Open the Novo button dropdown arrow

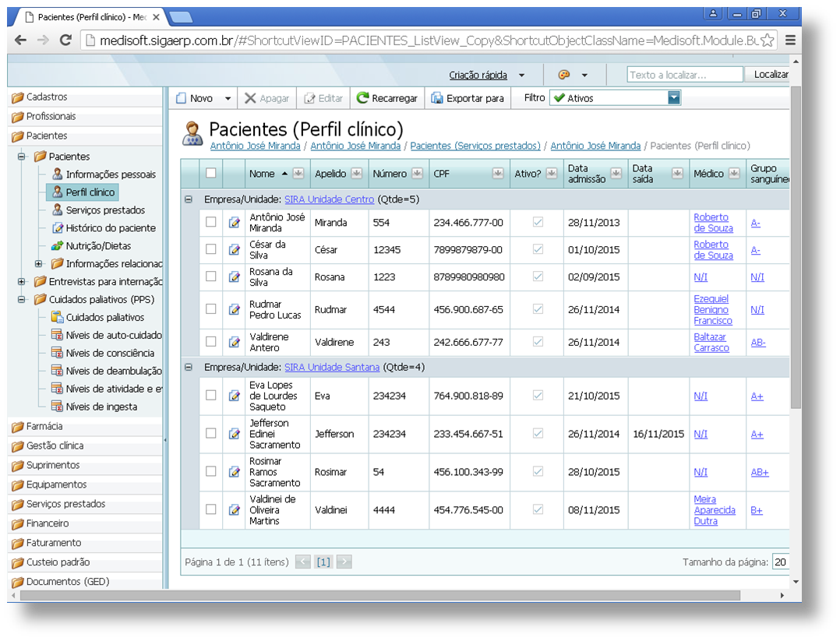point(228,99)
